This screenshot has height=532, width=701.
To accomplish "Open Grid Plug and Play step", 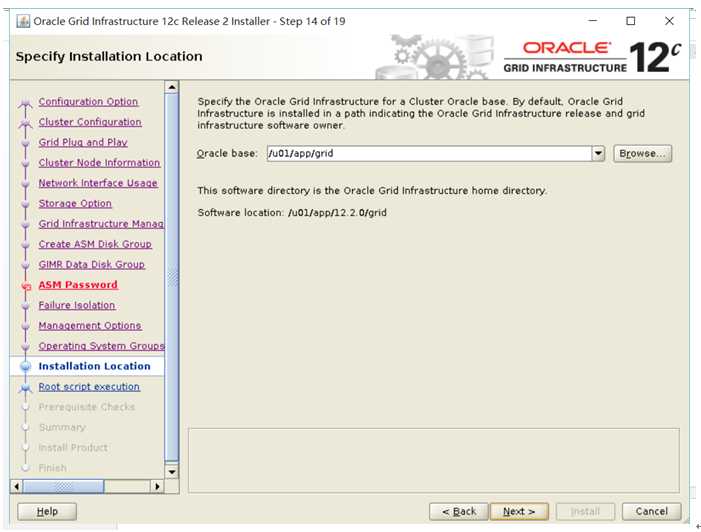I will click(83, 142).
